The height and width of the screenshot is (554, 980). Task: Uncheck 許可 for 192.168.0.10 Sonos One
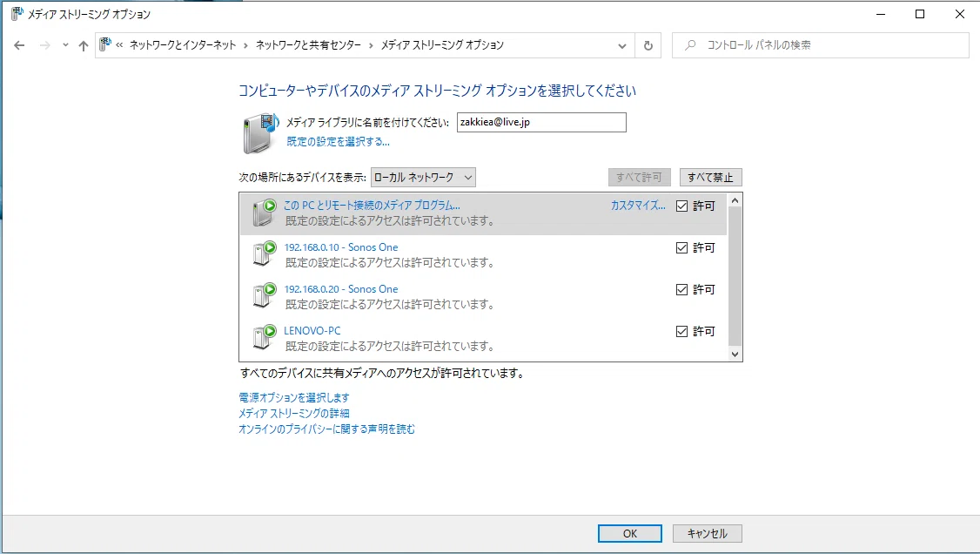681,247
